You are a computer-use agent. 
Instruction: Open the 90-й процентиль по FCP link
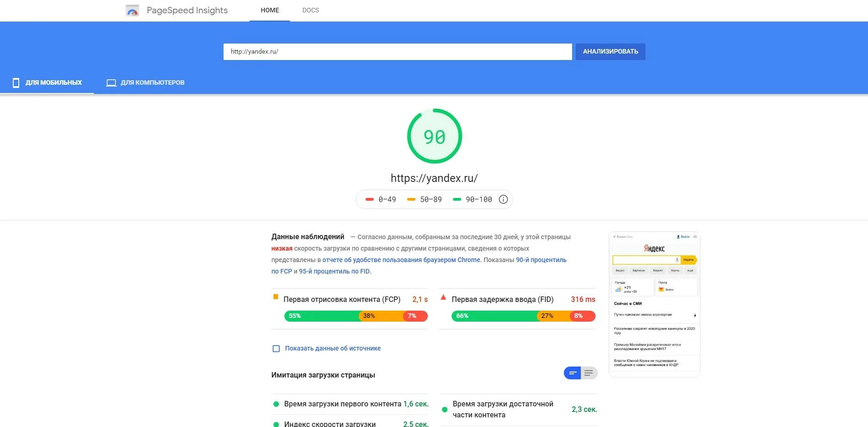coord(541,260)
